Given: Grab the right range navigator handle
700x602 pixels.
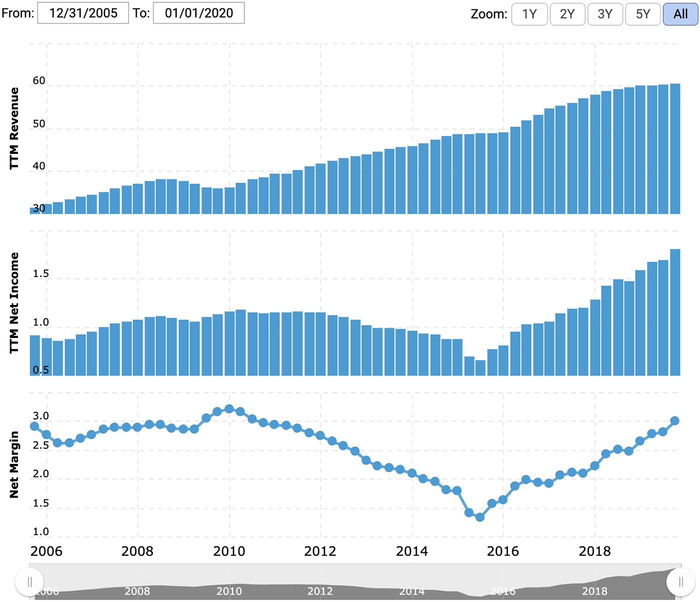Looking at the screenshot, I should (680, 581).
